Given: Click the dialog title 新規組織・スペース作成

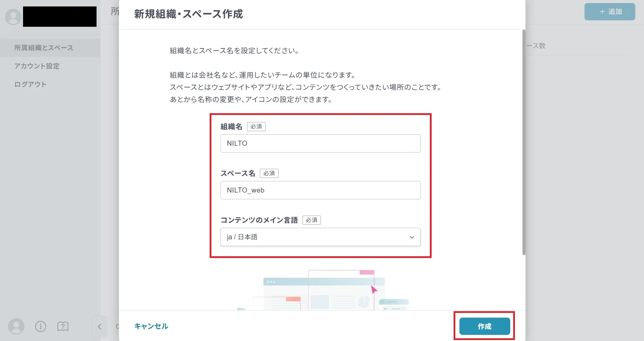Looking at the screenshot, I should [x=188, y=14].
